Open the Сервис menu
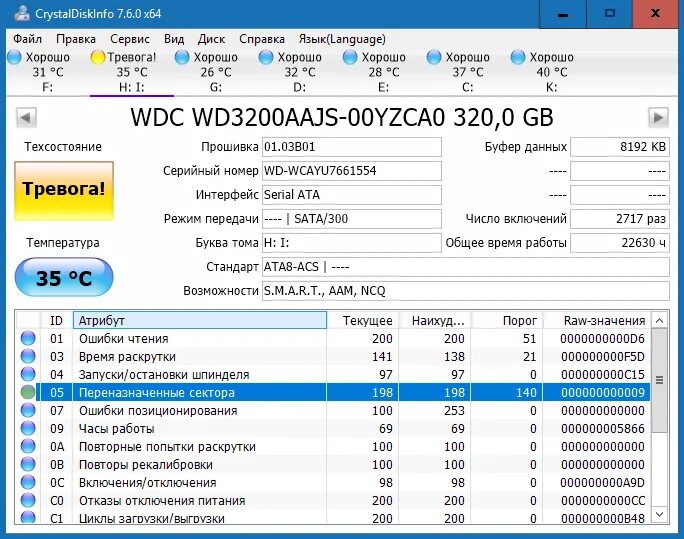The height and width of the screenshot is (539, 684). (x=130, y=39)
